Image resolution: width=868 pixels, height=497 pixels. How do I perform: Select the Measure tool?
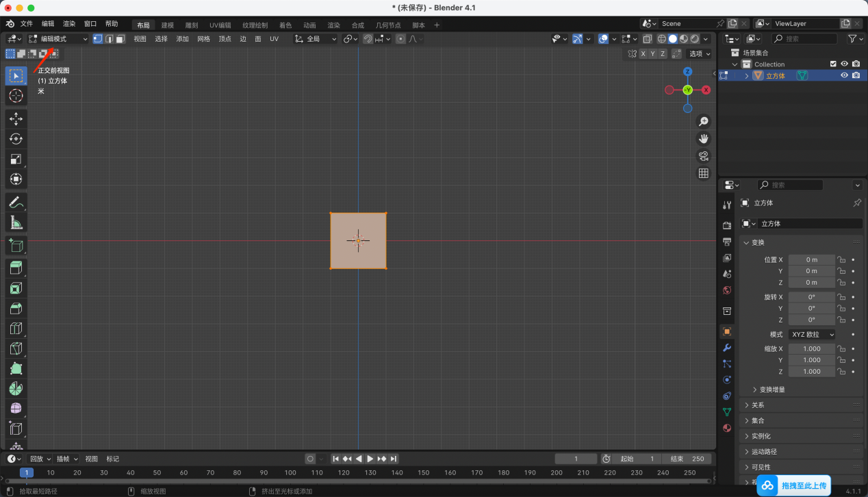16,222
